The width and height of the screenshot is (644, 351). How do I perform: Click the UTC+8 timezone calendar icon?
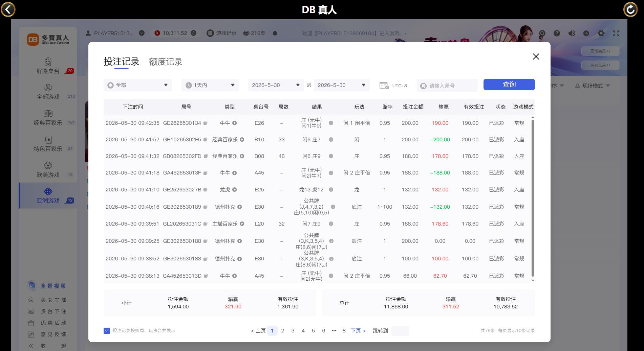point(384,86)
